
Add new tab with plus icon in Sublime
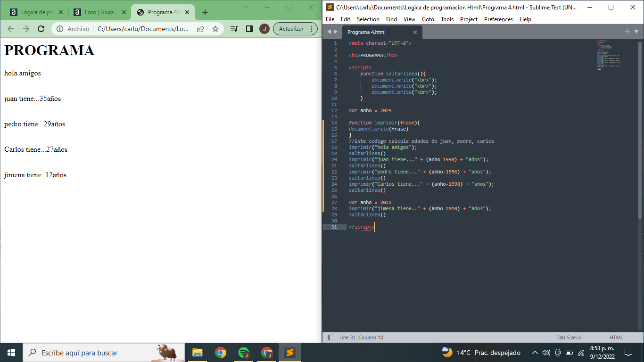(x=627, y=32)
